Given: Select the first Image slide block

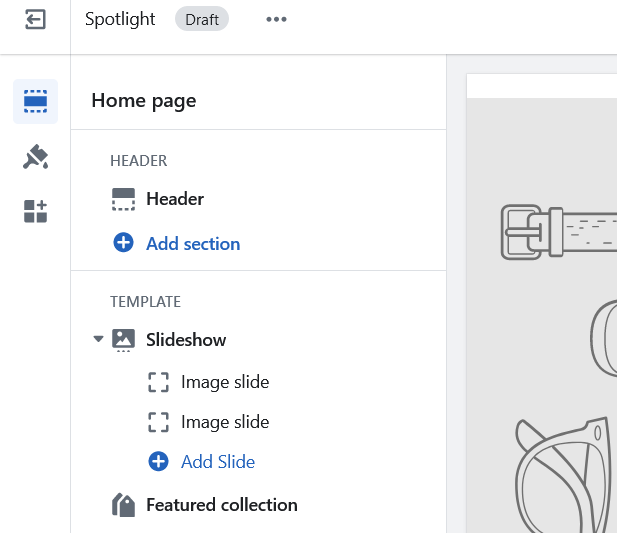Looking at the screenshot, I should point(225,382).
